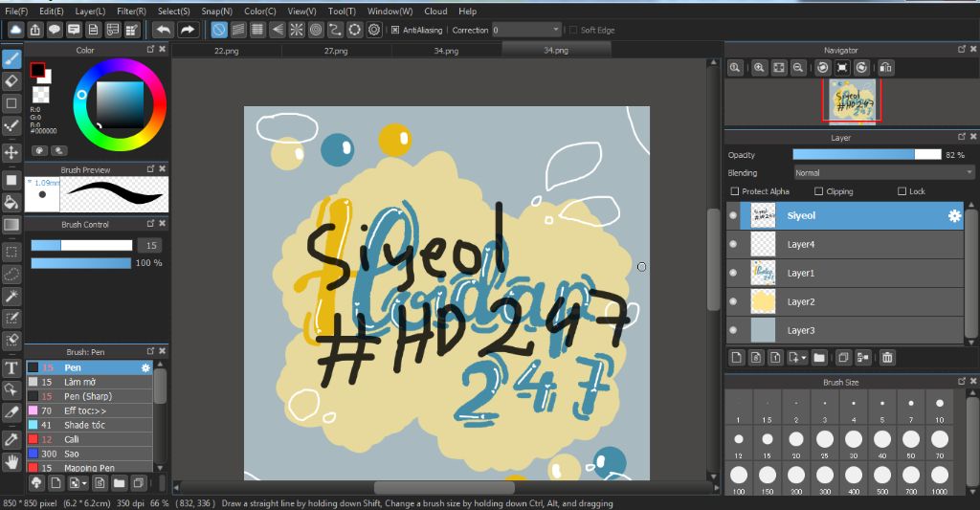Switch to the 27.png tab

pos(336,51)
